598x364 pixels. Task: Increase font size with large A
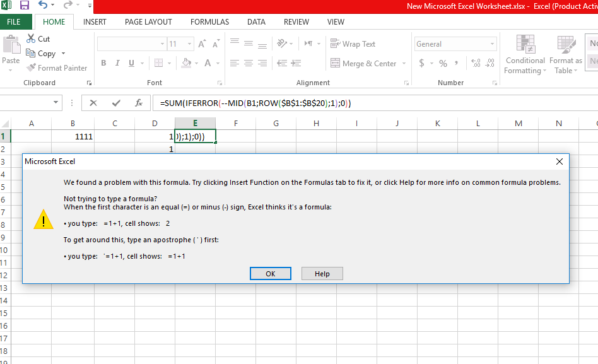pyautogui.click(x=202, y=44)
